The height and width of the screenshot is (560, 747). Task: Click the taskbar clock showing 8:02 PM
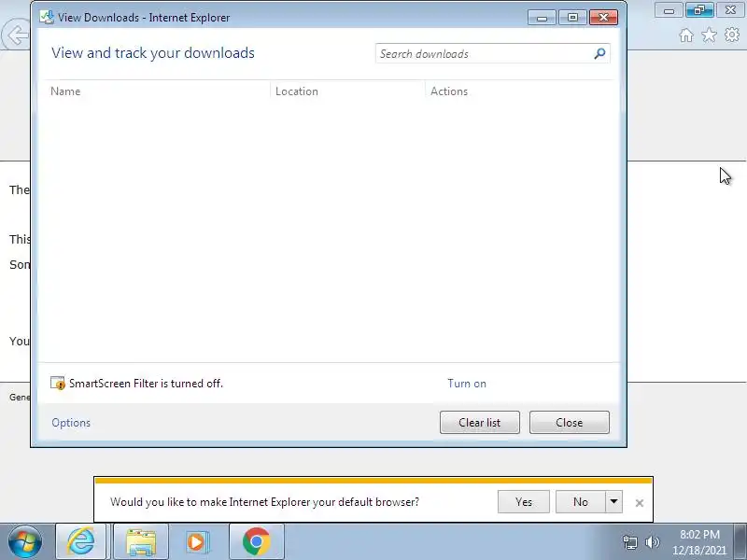(x=699, y=542)
